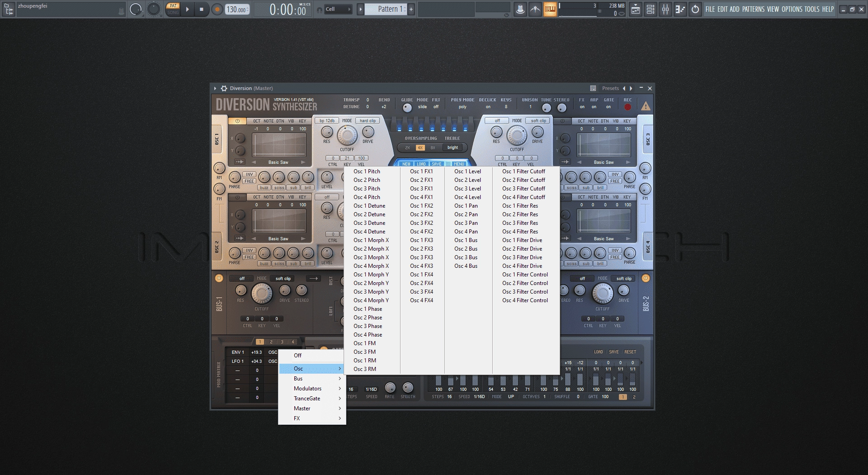Viewport: 868px width, 475px height.
Task: Choose Osc 1 Level destination
Action: point(467,171)
